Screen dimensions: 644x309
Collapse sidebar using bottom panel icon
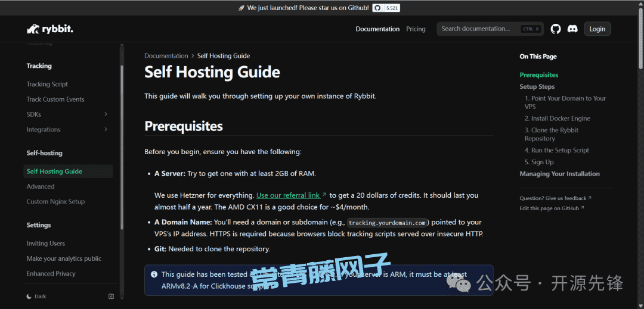click(111, 296)
